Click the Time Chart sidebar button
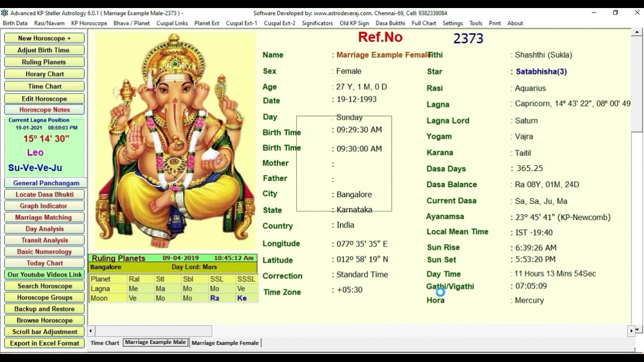Image resolution: width=644 pixels, height=362 pixels. (x=44, y=86)
